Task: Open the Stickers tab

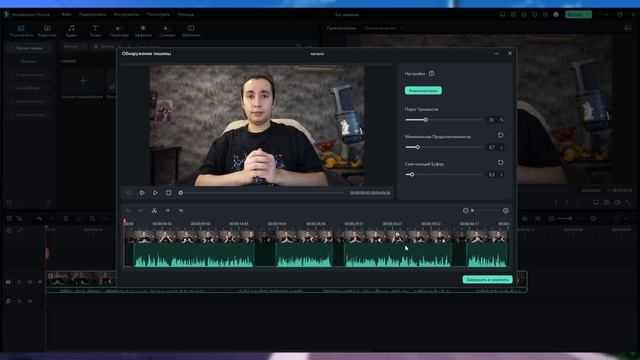Action: (x=167, y=31)
